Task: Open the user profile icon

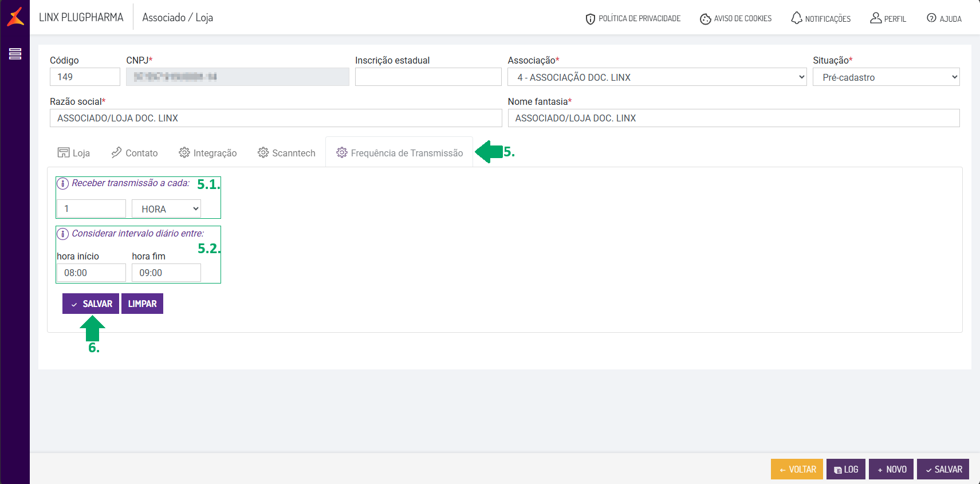Action: [x=875, y=18]
